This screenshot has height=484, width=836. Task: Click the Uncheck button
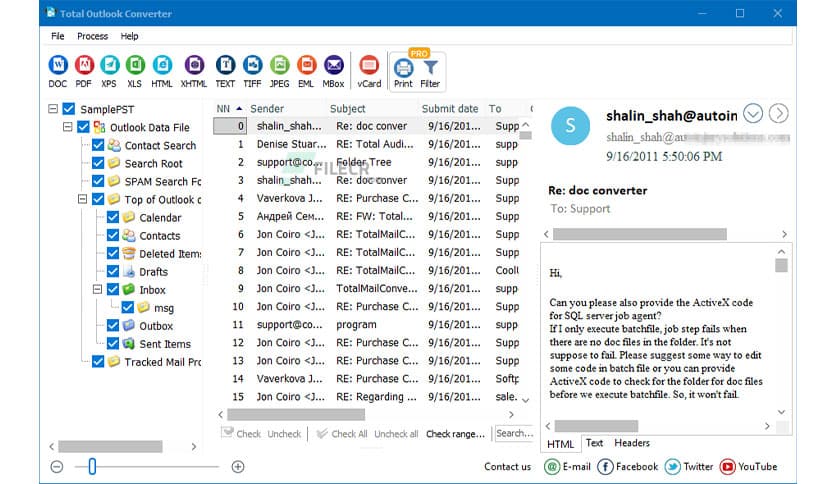click(284, 434)
